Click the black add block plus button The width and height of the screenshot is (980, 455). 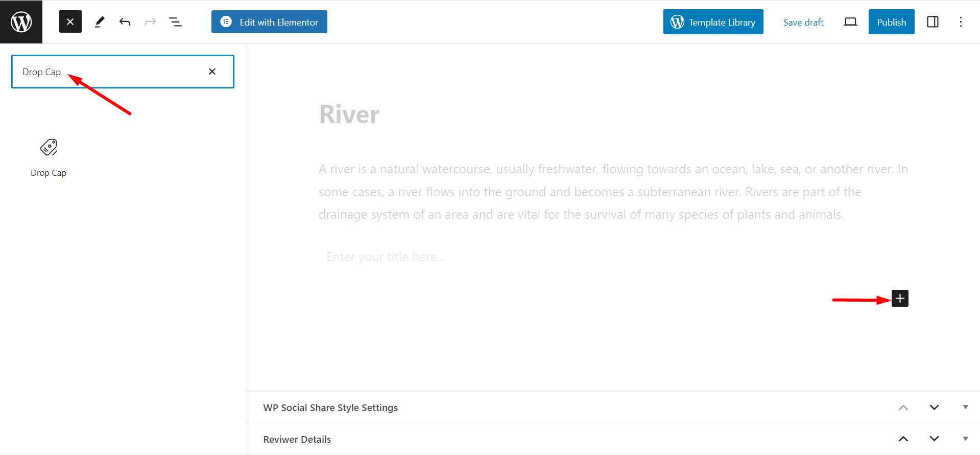(x=900, y=299)
